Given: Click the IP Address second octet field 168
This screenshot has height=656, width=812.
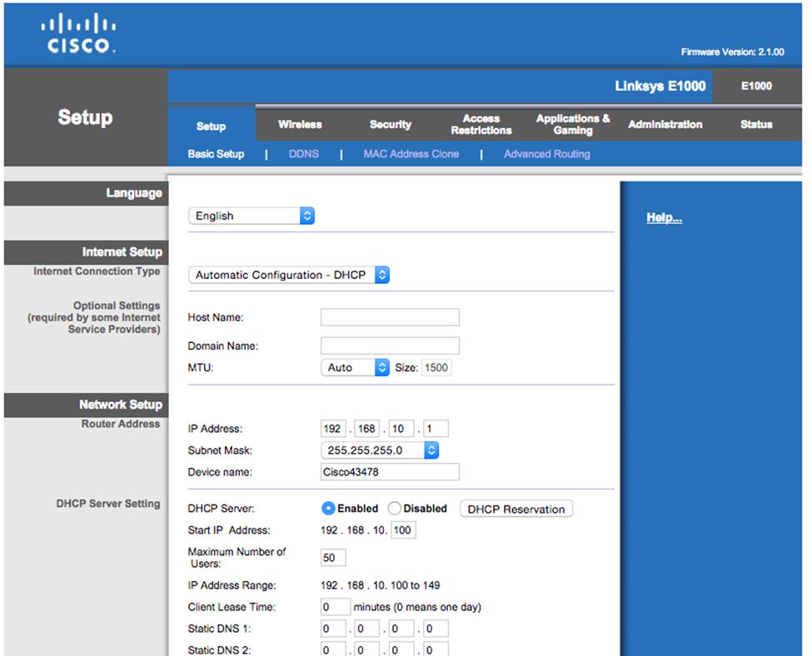Looking at the screenshot, I should click(x=367, y=429).
